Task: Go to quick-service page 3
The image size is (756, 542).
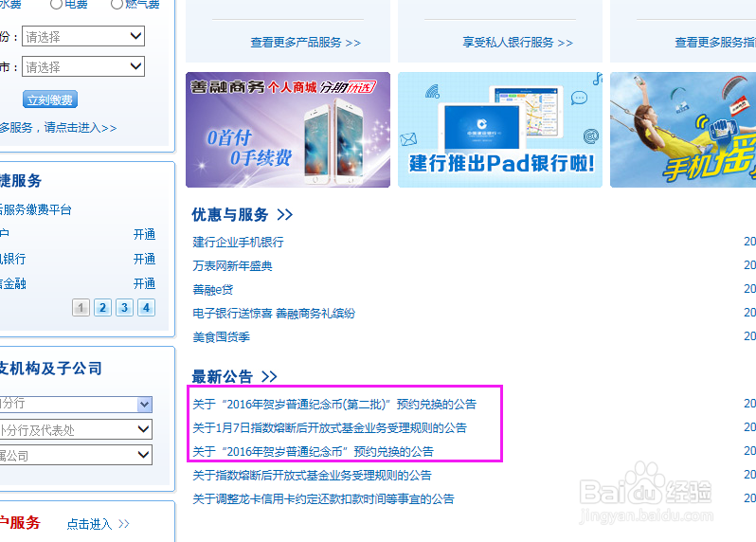Action: 124,308
